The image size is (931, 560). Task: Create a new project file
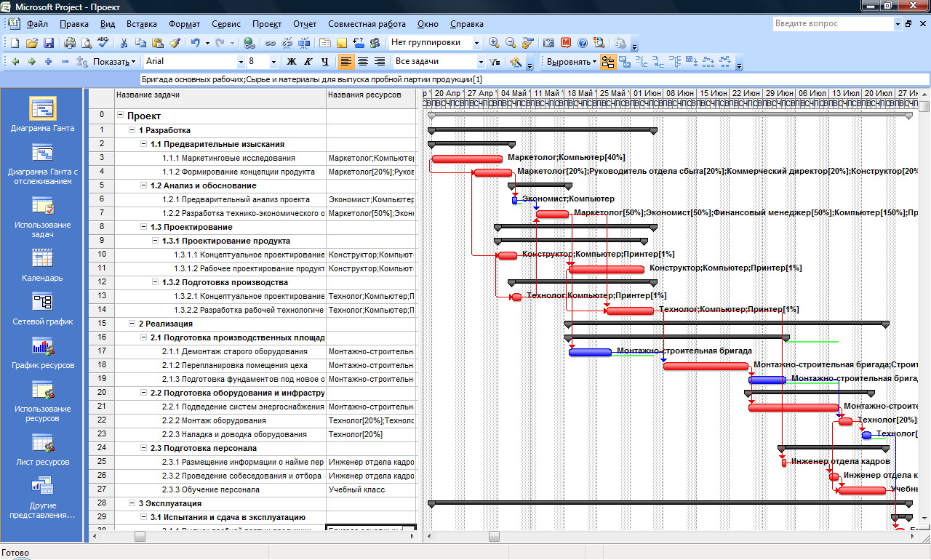click(15, 43)
